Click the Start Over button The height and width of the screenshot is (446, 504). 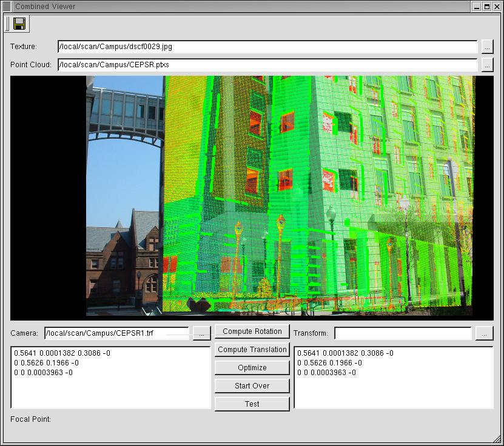(x=252, y=386)
